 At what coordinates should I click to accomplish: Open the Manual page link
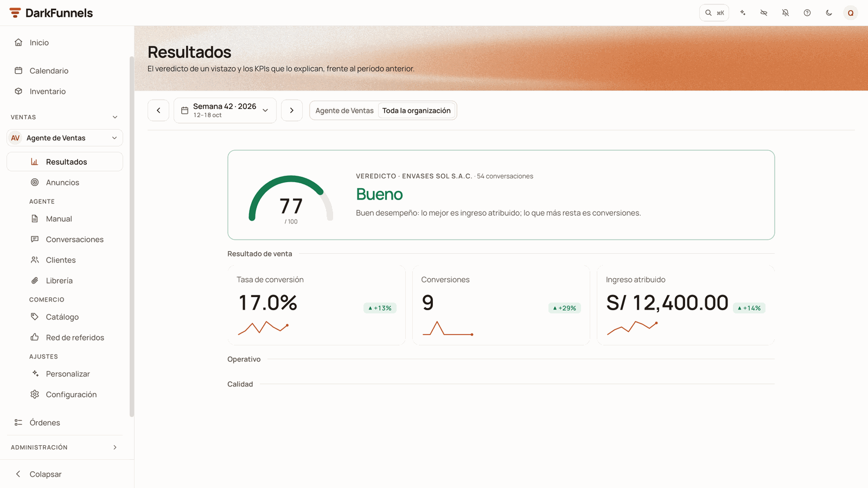65,219
